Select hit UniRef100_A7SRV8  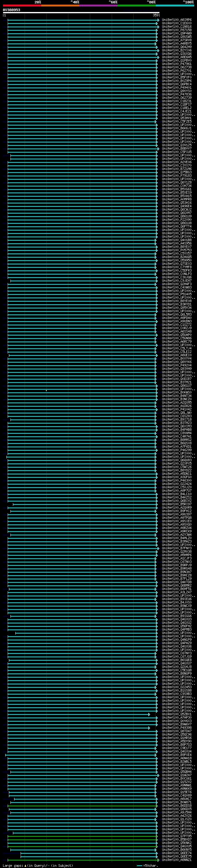pyautogui.click(x=176, y=40)
